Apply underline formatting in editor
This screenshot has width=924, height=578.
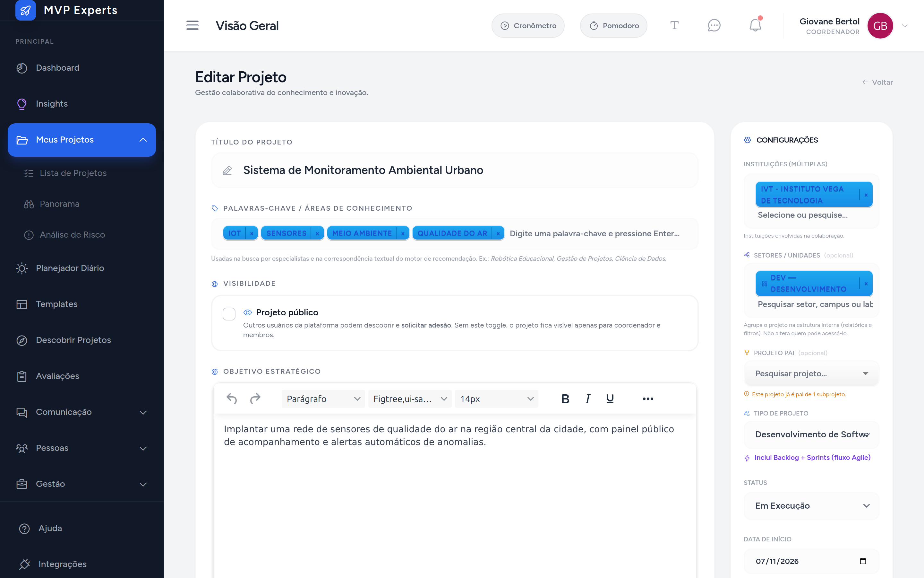point(610,399)
